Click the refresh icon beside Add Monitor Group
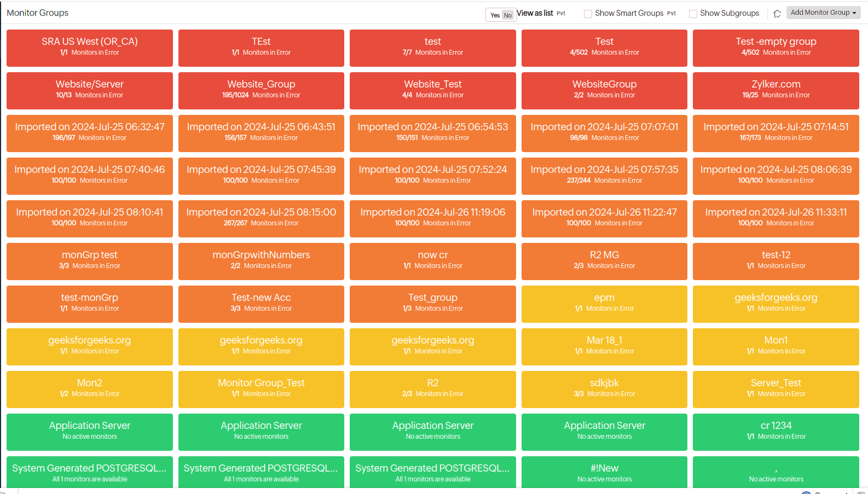The height and width of the screenshot is (494, 868). pyautogui.click(x=777, y=14)
